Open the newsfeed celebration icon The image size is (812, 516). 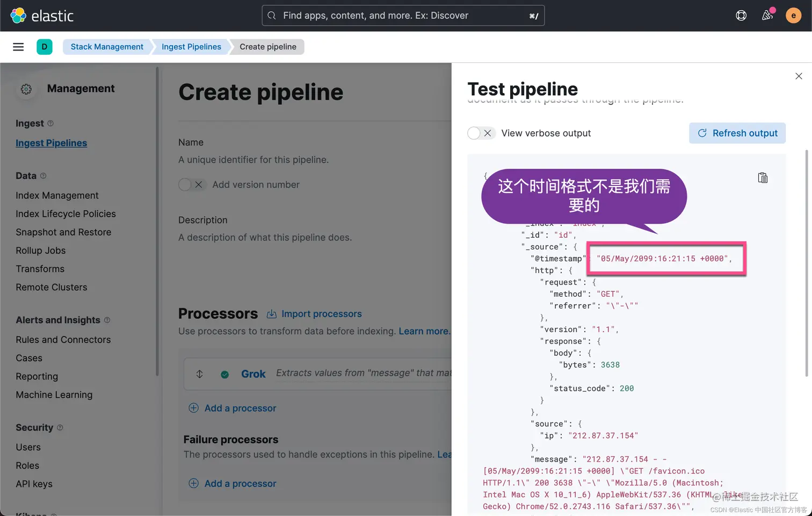[x=767, y=16]
